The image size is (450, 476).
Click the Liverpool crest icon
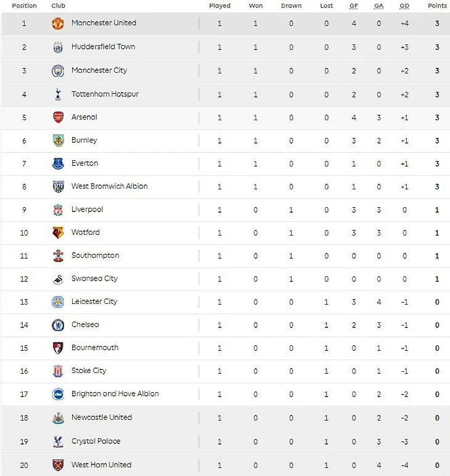[58, 210]
